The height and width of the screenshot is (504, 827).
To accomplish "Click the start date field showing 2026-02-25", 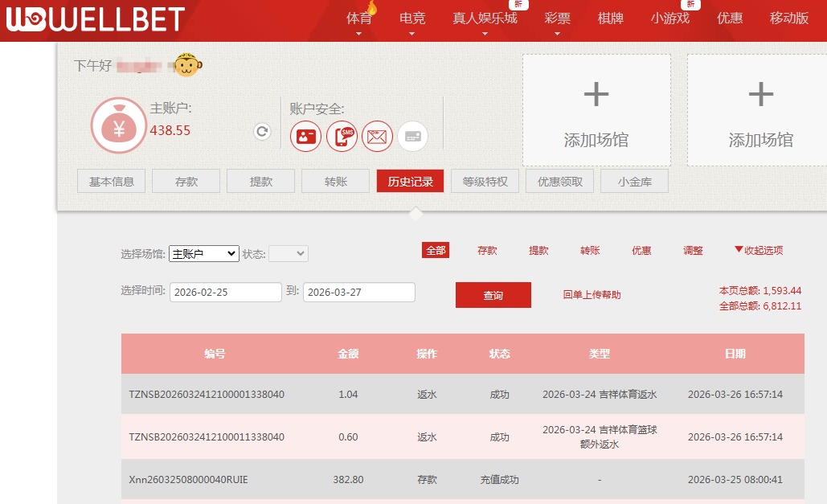I will tap(225, 292).
